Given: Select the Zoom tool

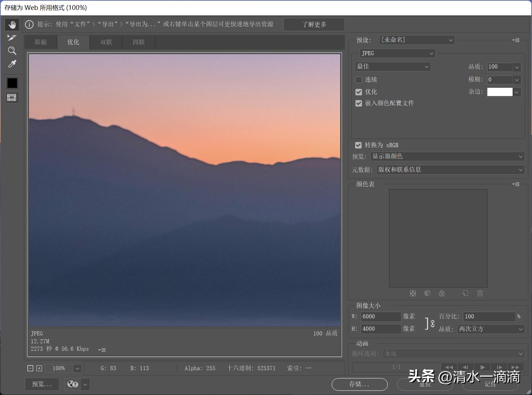Looking at the screenshot, I should pos(12,51).
